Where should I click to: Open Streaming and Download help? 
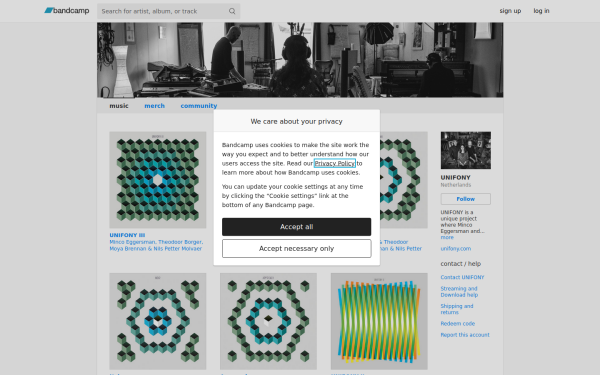point(459,292)
